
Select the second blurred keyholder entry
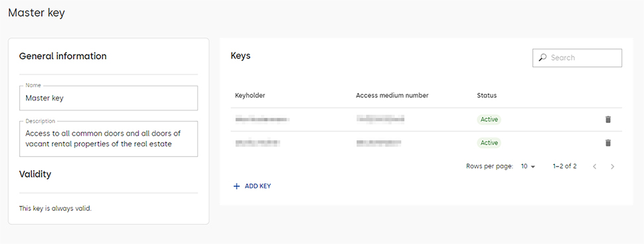tap(258, 143)
